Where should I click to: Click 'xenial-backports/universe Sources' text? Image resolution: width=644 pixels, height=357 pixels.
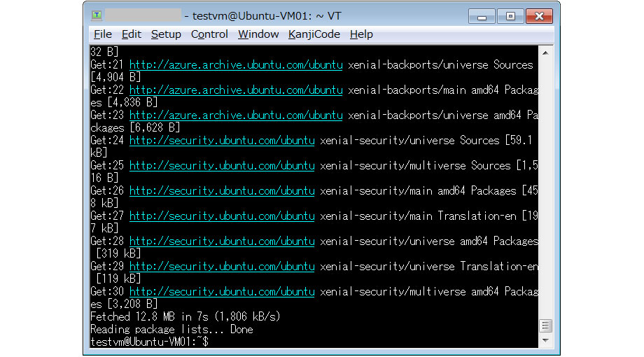tap(440, 65)
